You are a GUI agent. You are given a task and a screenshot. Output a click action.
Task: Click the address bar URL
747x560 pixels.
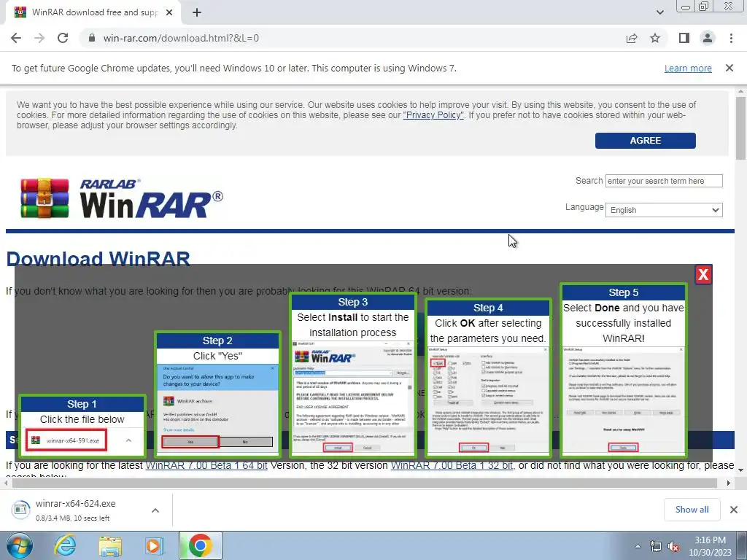tap(181, 38)
